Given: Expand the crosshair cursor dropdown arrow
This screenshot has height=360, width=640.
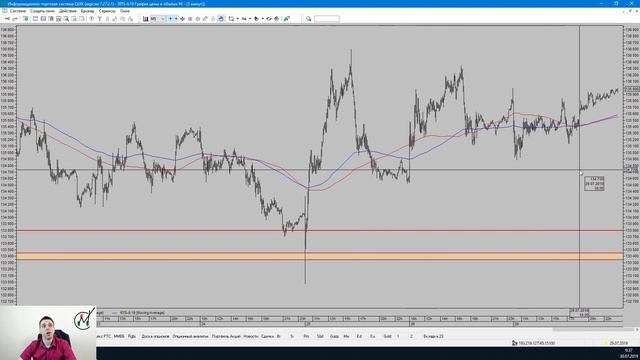Looking at the screenshot, I should click(x=176, y=19).
